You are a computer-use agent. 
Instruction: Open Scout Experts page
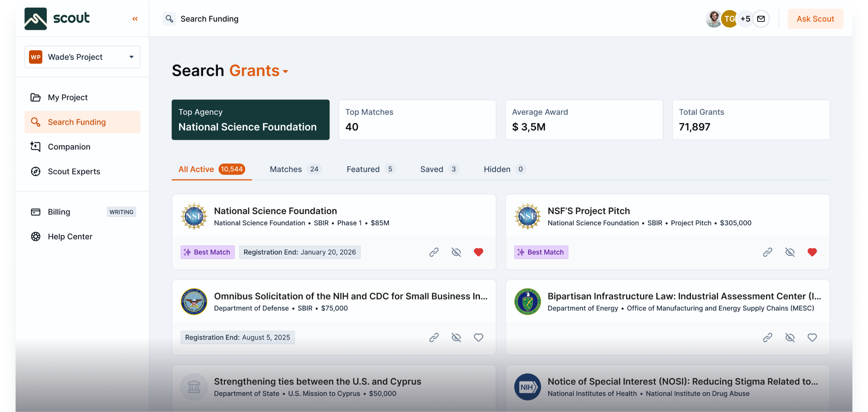coord(74,171)
